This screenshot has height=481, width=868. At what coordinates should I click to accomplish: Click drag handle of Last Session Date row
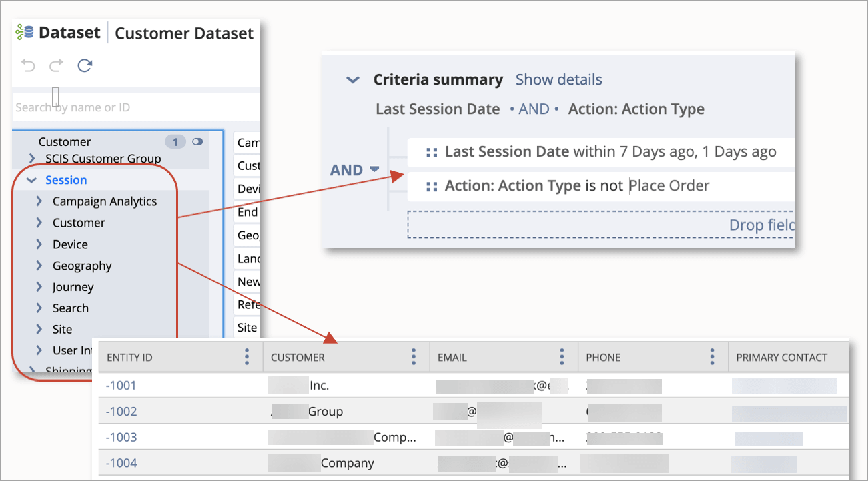point(432,153)
